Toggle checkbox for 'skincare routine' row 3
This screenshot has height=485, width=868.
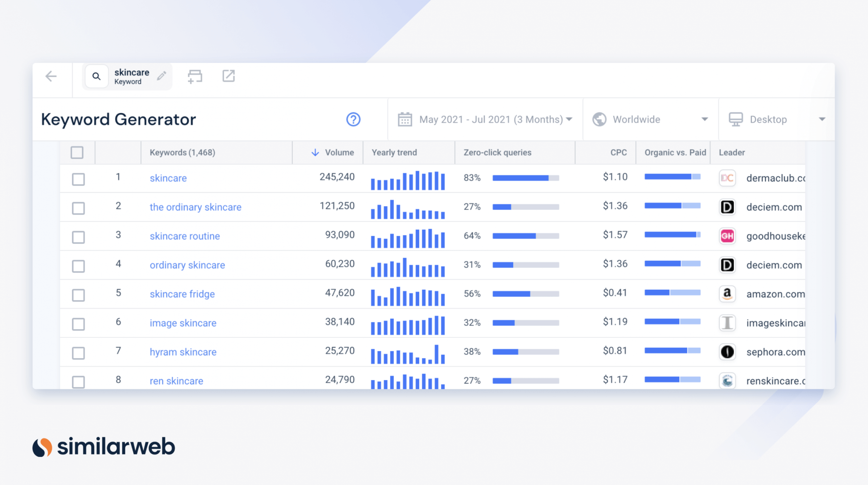pos(78,235)
